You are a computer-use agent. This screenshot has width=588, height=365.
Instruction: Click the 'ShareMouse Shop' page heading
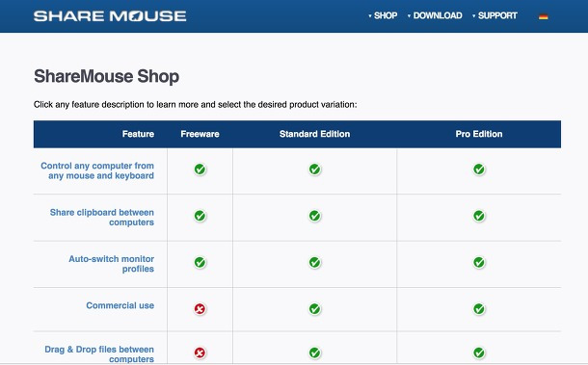point(106,76)
